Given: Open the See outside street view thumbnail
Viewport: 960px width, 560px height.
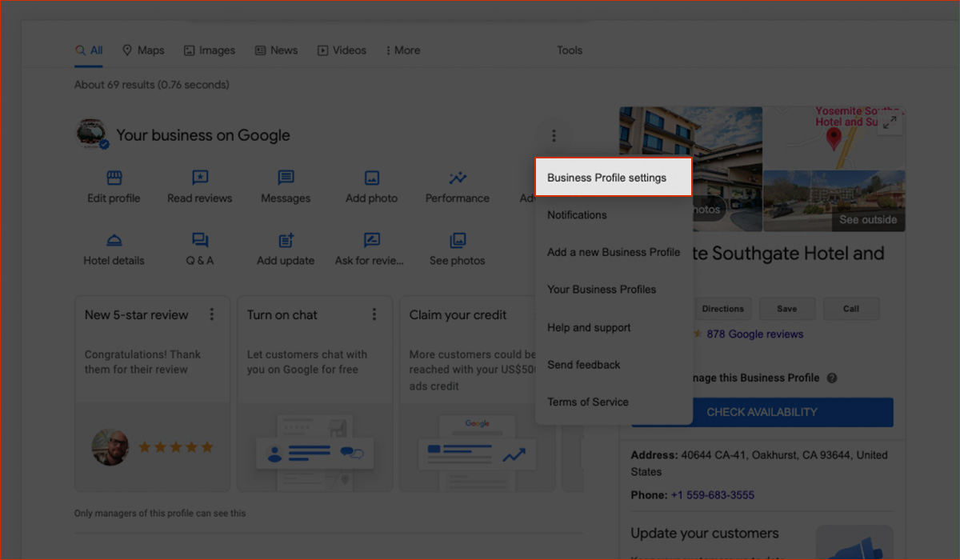Looking at the screenshot, I should pyautogui.click(x=834, y=201).
